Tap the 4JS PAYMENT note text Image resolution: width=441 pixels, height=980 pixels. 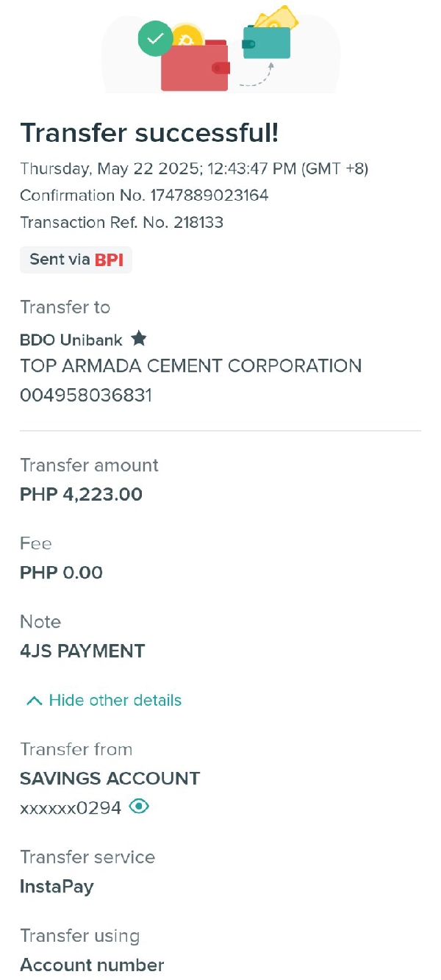pos(82,651)
